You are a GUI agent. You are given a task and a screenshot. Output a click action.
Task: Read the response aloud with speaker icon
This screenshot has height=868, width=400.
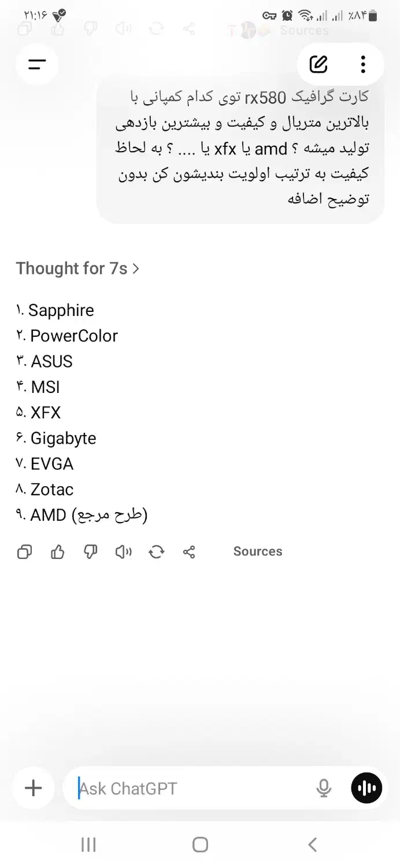coord(123,552)
